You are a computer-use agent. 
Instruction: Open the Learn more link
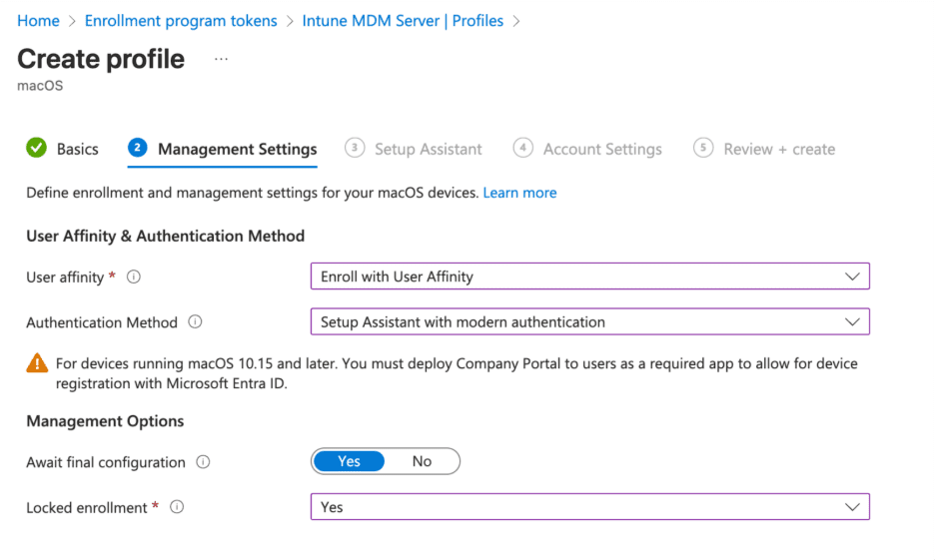click(519, 193)
